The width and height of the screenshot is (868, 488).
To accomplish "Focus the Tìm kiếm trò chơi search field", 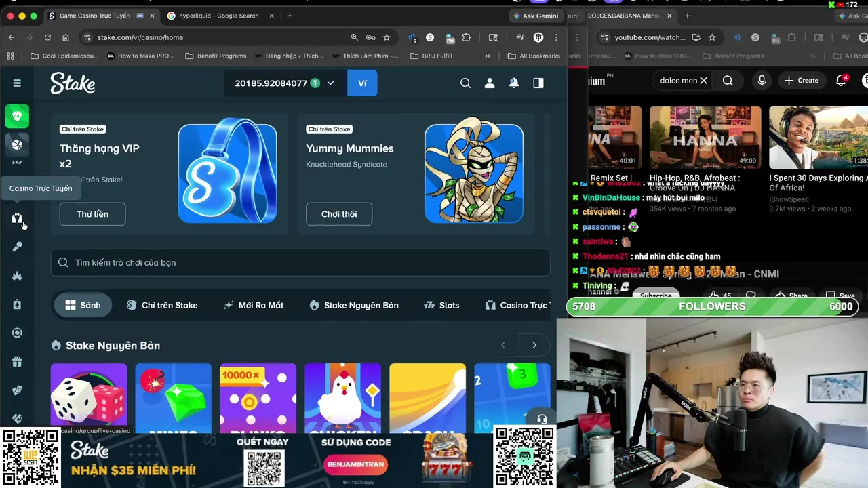I will coord(300,262).
